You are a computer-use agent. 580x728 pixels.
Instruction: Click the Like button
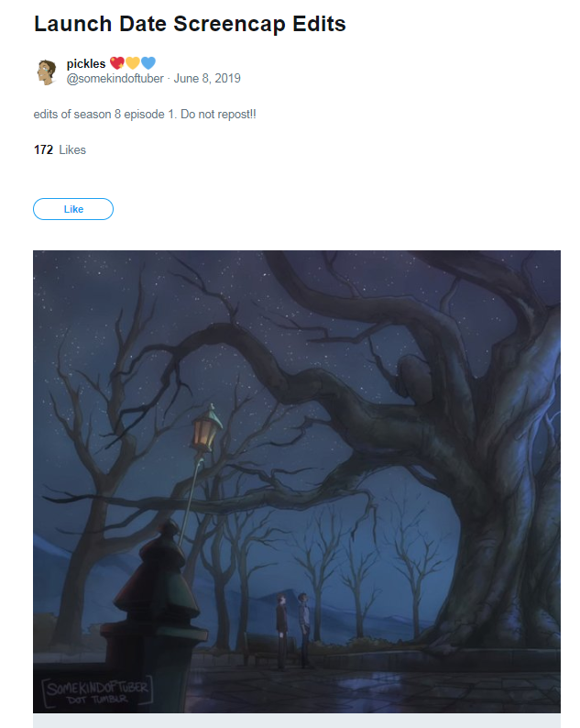tap(73, 209)
